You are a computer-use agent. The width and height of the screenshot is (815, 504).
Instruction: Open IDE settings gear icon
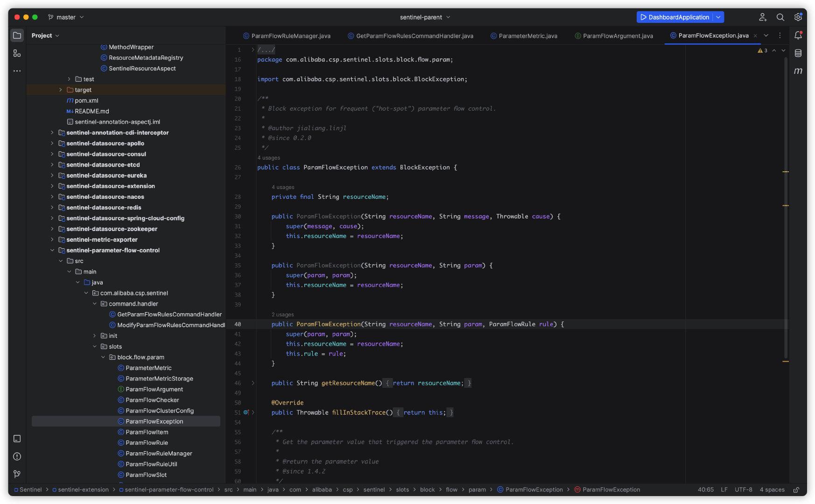798,17
